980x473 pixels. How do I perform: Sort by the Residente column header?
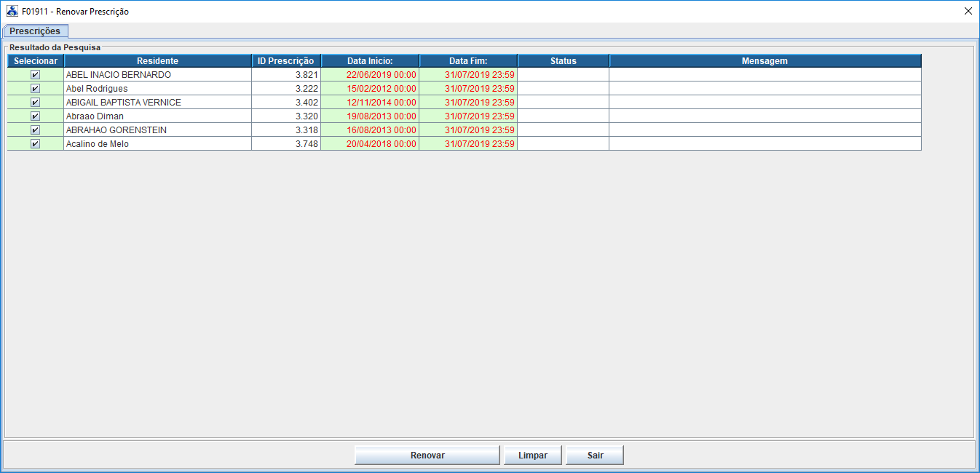point(157,61)
